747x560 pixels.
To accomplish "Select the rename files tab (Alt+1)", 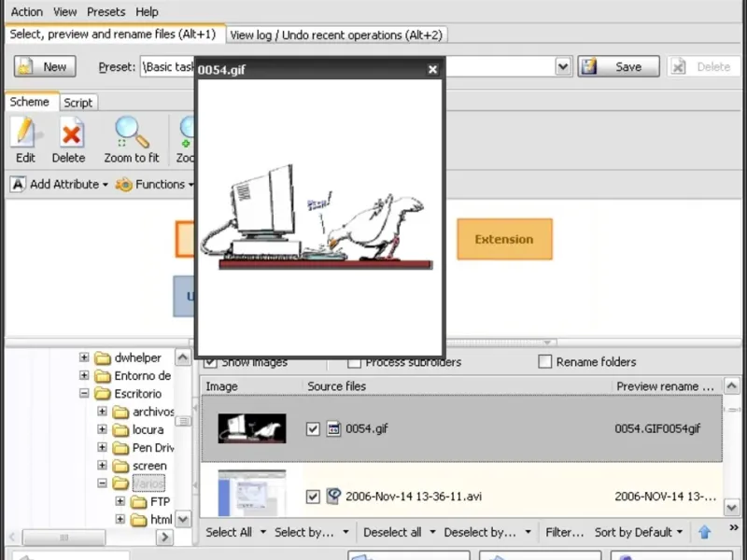I will tap(113, 34).
